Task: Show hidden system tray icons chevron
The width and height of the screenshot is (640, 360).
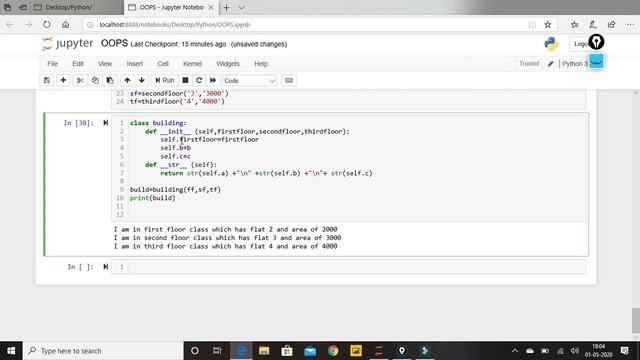Action: [x=515, y=351]
